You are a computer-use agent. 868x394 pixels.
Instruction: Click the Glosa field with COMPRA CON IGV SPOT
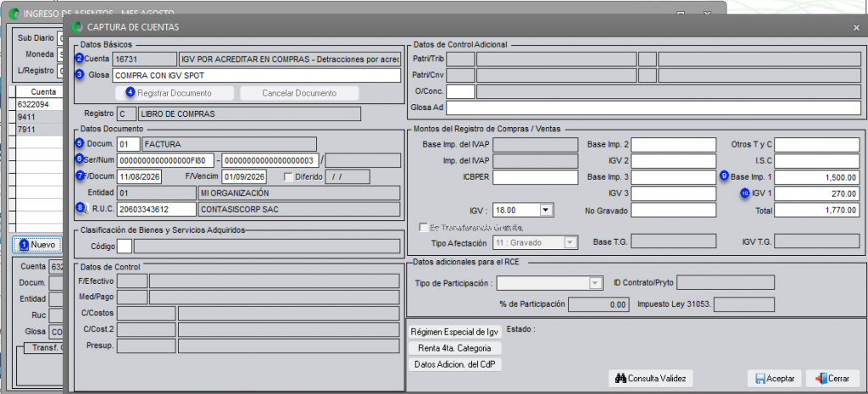click(256, 75)
